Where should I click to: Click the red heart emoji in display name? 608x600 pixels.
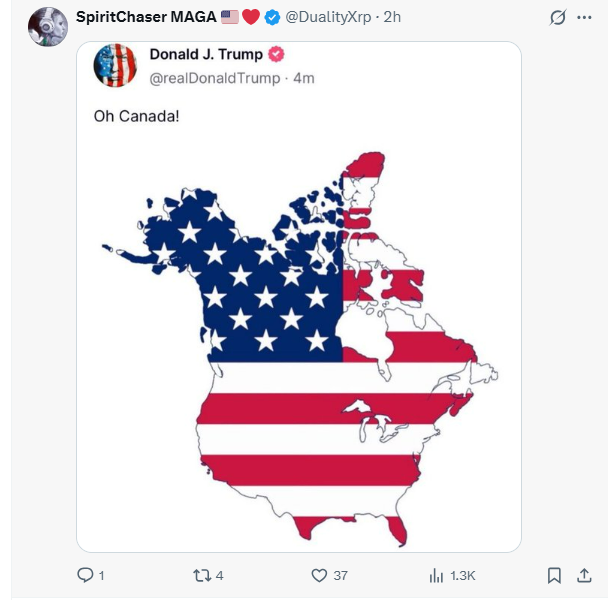[252, 18]
